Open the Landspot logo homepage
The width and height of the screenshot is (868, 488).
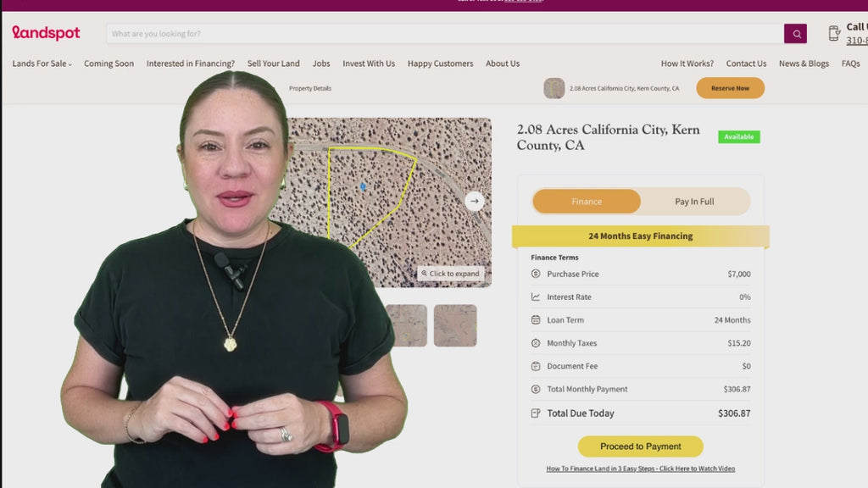46,33
